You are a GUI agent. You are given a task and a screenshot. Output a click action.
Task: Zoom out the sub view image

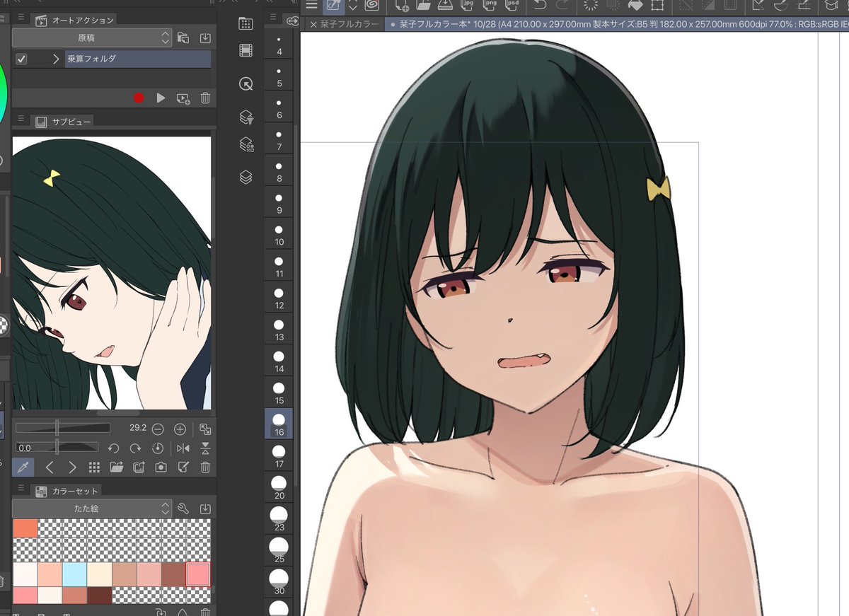(x=158, y=429)
